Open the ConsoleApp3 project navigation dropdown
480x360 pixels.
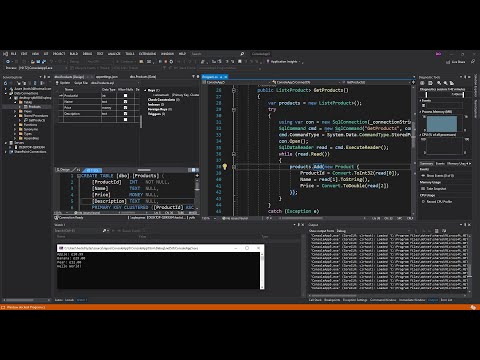(x=236, y=82)
